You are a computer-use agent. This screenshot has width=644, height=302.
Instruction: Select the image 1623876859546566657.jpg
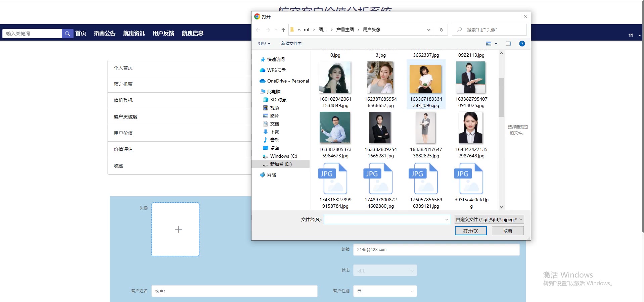click(381, 85)
